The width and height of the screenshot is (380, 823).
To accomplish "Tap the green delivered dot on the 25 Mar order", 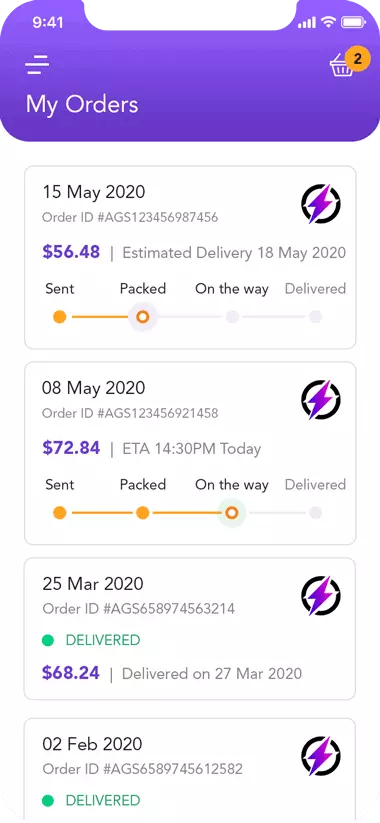I will (x=48, y=640).
